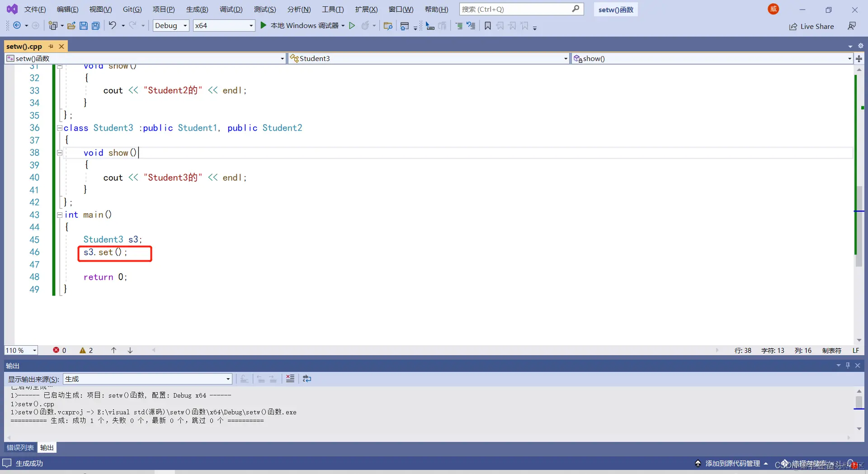Click the user account avatar icon
Image resolution: width=868 pixels, height=474 pixels.
click(774, 9)
